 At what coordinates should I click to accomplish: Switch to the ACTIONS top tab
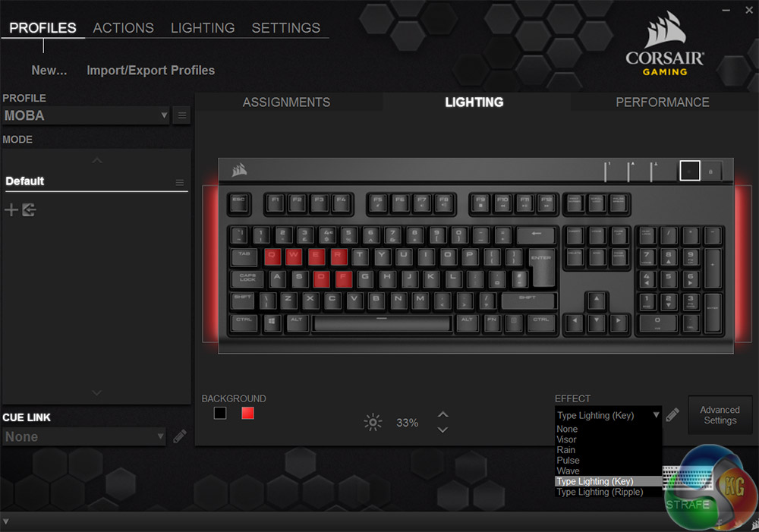(124, 27)
